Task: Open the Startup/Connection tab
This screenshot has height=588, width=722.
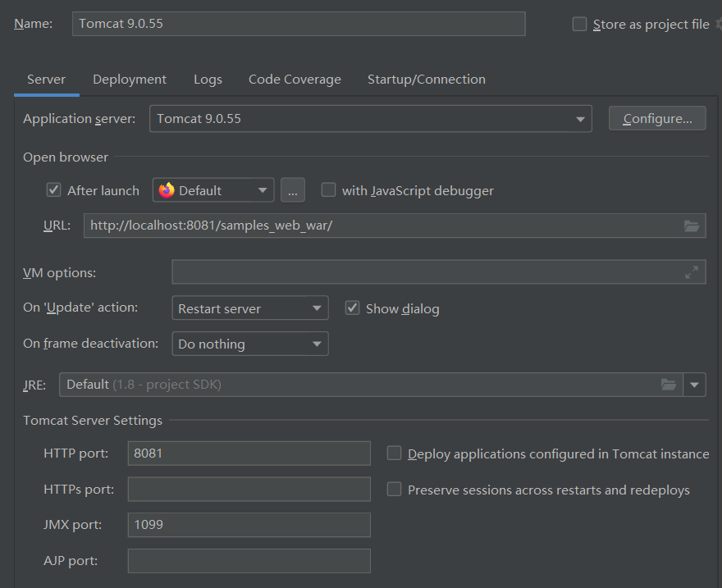Action: (x=427, y=79)
